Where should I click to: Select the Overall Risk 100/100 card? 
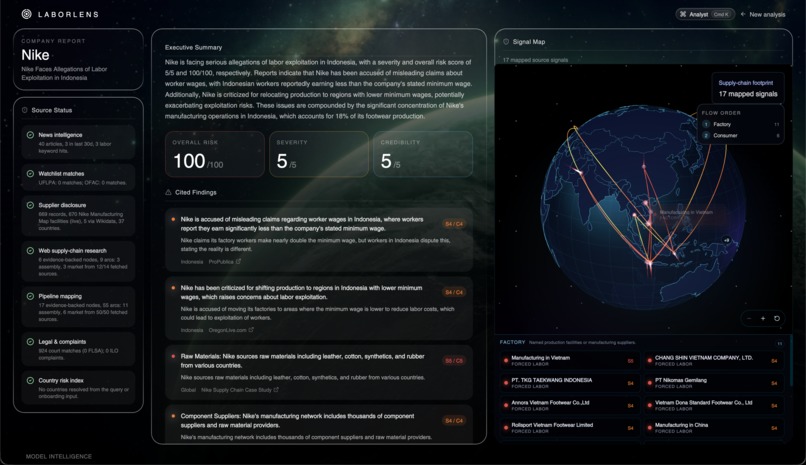pos(215,154)
